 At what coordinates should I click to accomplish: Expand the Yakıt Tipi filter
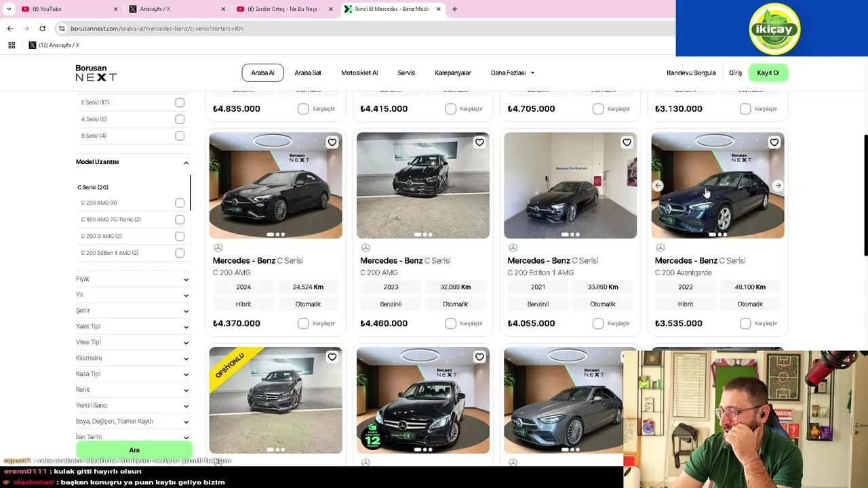click(133, 327)
